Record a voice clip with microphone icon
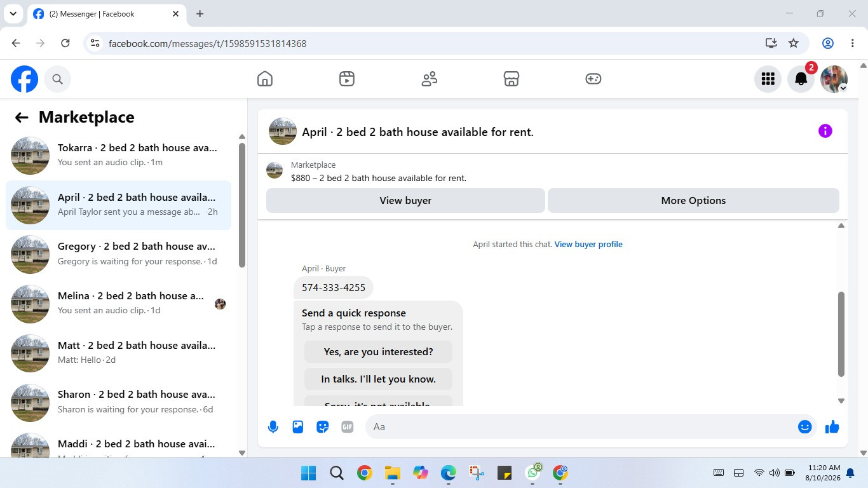 pos(273,427)
